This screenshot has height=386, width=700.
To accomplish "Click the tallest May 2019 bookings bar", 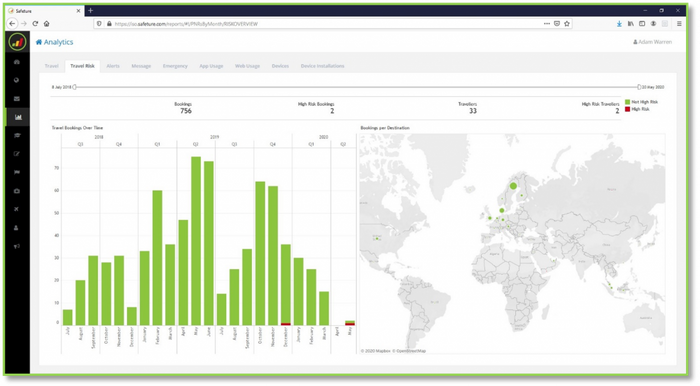I will pos(196,241).
